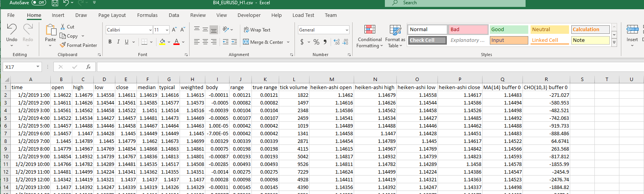Center text horizontally icon
The height and width of the screenshot is (194, 644).
pyautogui.click(x=205, y=41)
